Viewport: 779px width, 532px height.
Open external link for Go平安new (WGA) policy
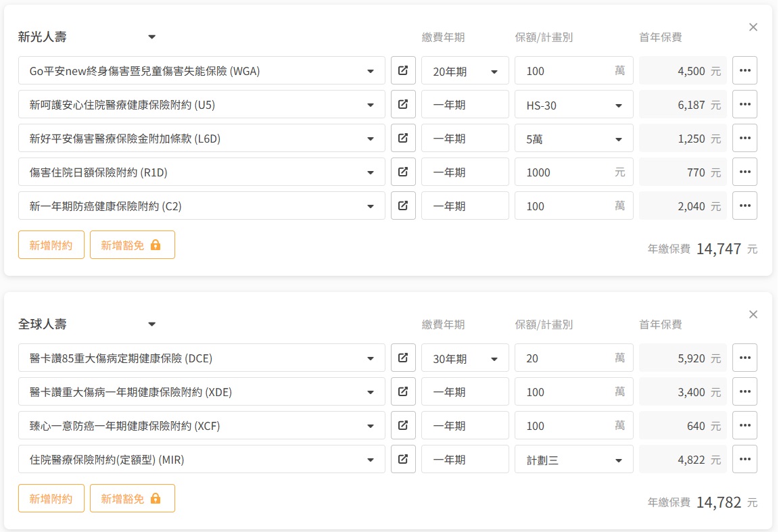pyautogui.click(x=403, y=70)
